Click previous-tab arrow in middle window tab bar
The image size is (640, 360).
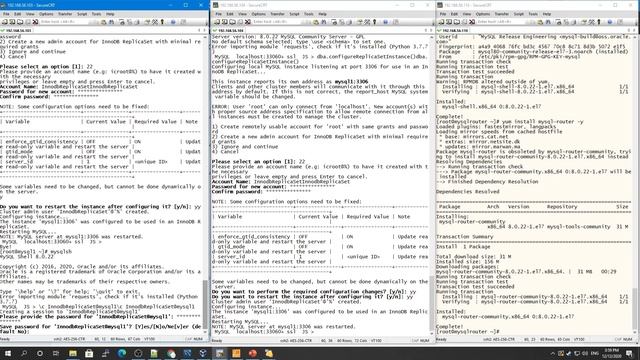pos(426,30)
